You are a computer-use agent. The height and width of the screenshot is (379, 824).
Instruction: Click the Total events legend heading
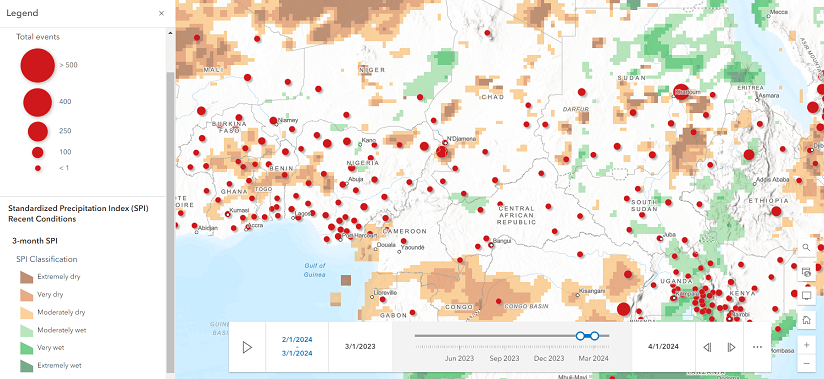pyautogui.click(x=38, y=37)
